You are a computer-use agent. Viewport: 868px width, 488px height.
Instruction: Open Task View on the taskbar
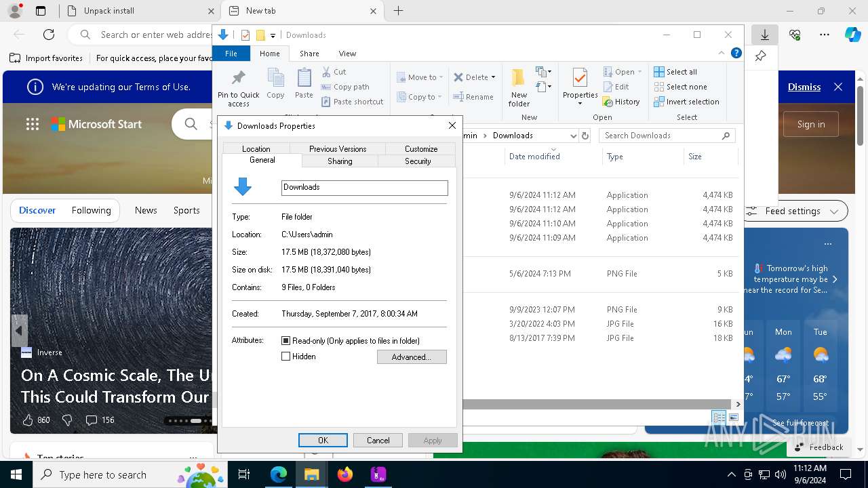tap(244, 474)
